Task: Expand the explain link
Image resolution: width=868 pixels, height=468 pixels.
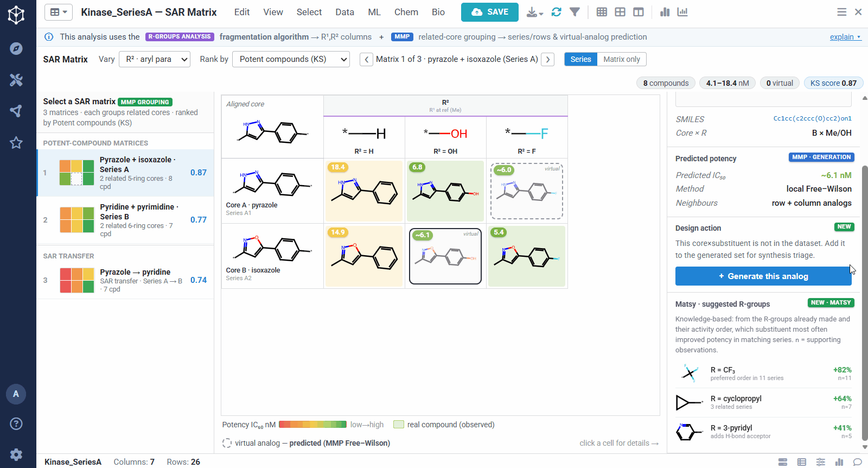Action: point(845,37)
